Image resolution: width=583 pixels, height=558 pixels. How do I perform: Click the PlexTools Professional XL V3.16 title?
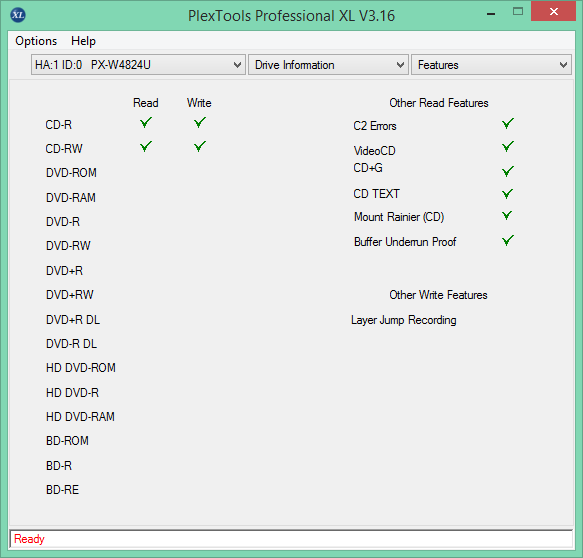point(291,16)
